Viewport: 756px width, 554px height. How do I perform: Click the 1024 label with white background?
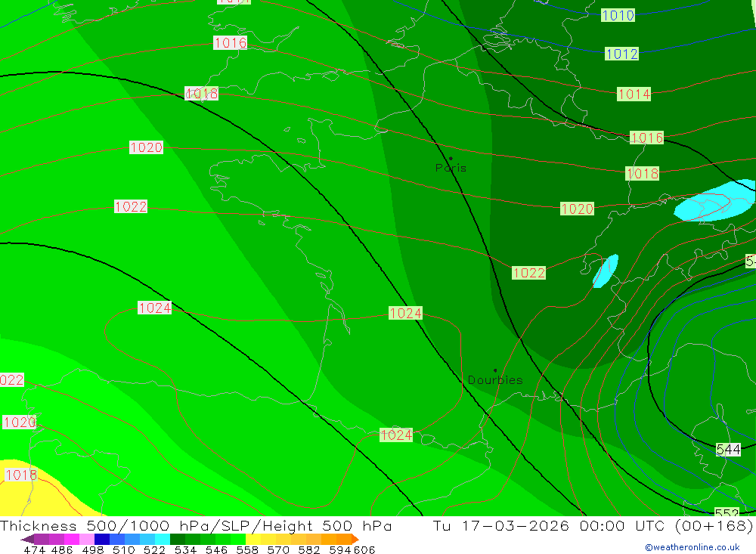coord(155,308)
